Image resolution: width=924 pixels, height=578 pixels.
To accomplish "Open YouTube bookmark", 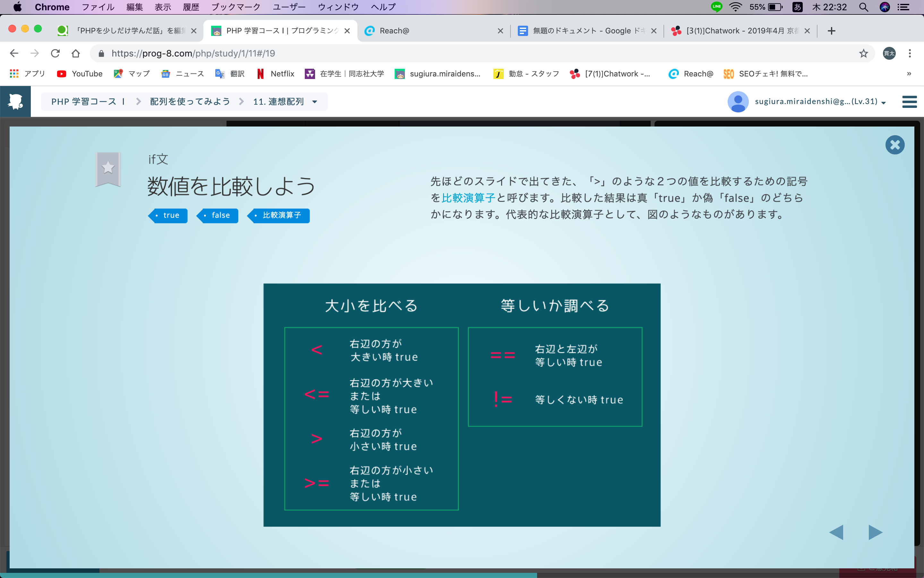I will [80, 74].
